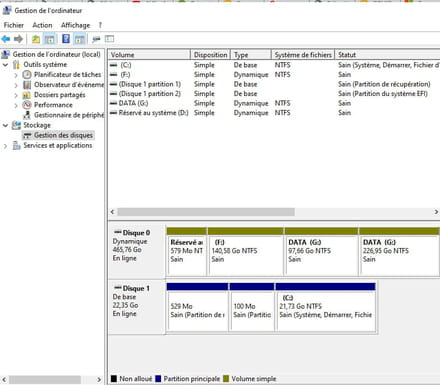Expand the Observateur d'événements node
The image size is (440, 385).
(16, 85)
